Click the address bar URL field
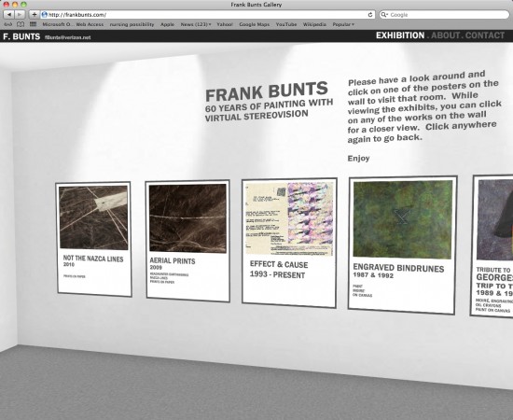The width and height of the screenshot is (513, 420). coord(207,14)
